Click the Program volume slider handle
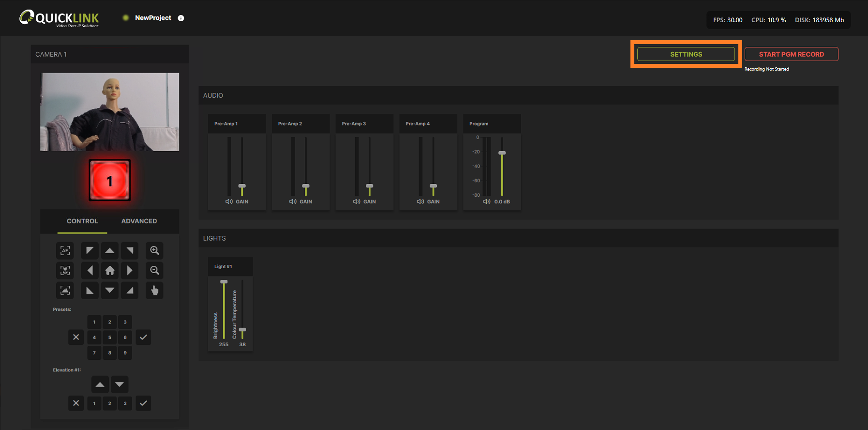 [x=502, y=153]
